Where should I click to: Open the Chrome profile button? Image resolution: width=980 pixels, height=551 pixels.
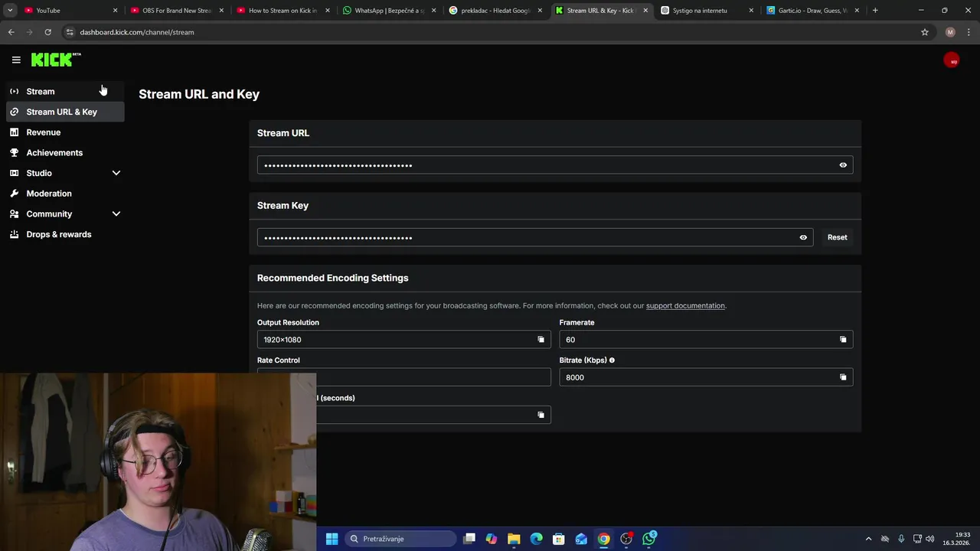tap(950, 32)
